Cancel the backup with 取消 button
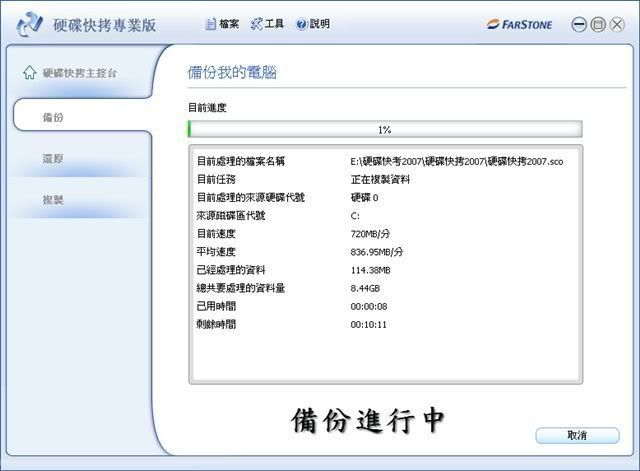Viewport: 640px width, 471px height. (577, 435)
